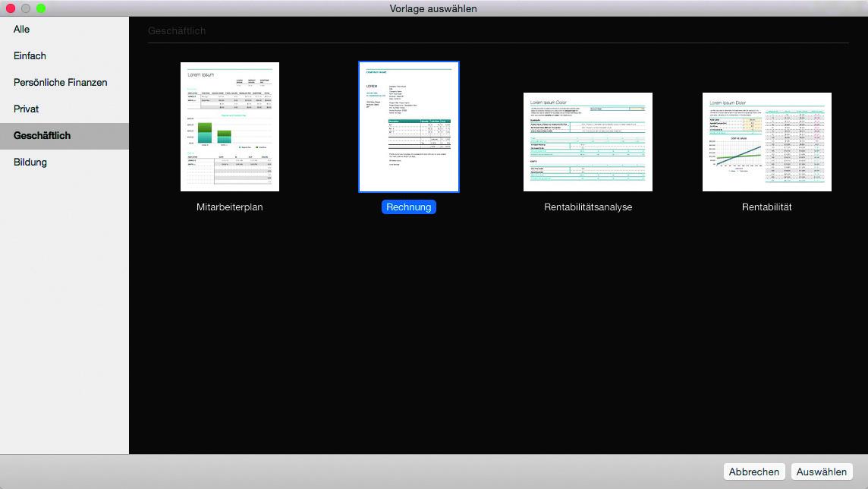
Task: Click the Rentabilitätsanalyse caption text
Action: click(588, 207)
